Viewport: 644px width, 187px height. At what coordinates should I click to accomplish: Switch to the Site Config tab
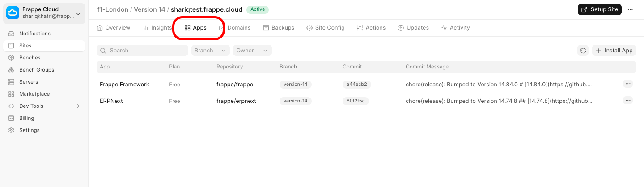coord(325,28)
